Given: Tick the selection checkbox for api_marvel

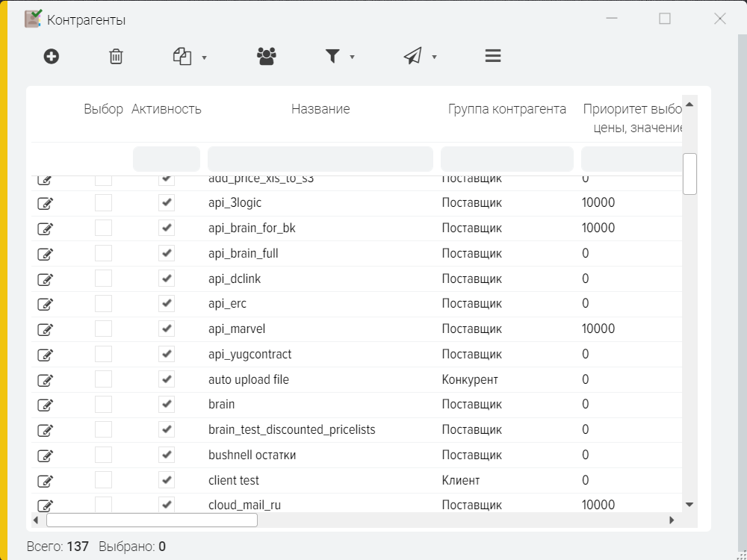Looking at the screenshot, I should [x=103, y=329].
